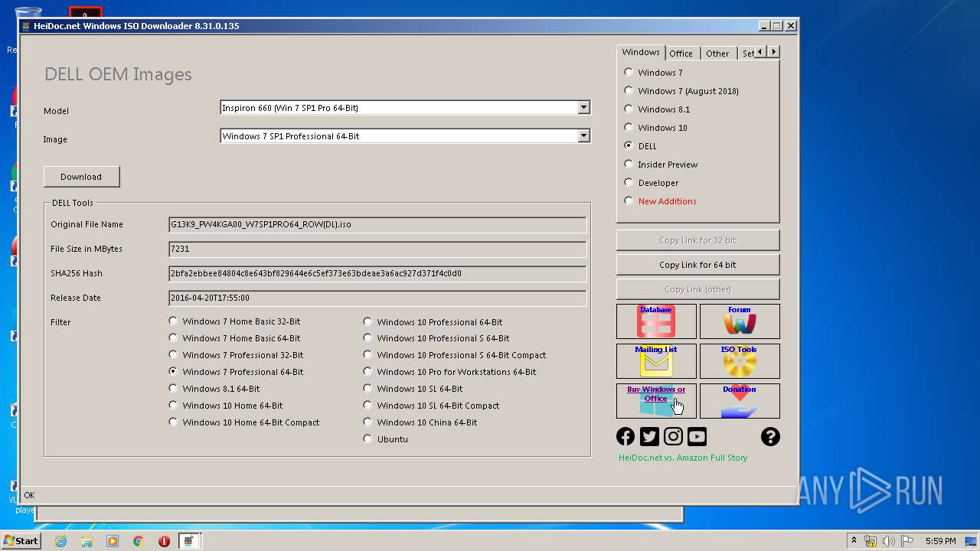The height and width of the screenshot is (551, 980).
Task: Open the Forum icon button
Action: (740, 321)
